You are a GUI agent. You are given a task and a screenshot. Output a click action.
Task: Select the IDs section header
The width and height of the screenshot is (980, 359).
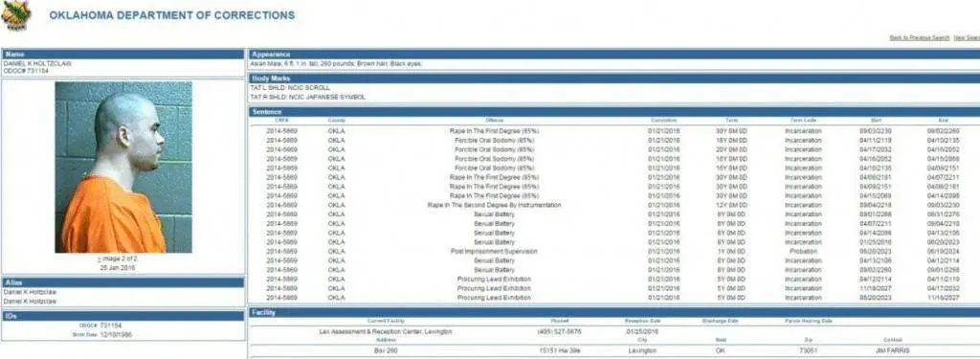pos(122,316)
